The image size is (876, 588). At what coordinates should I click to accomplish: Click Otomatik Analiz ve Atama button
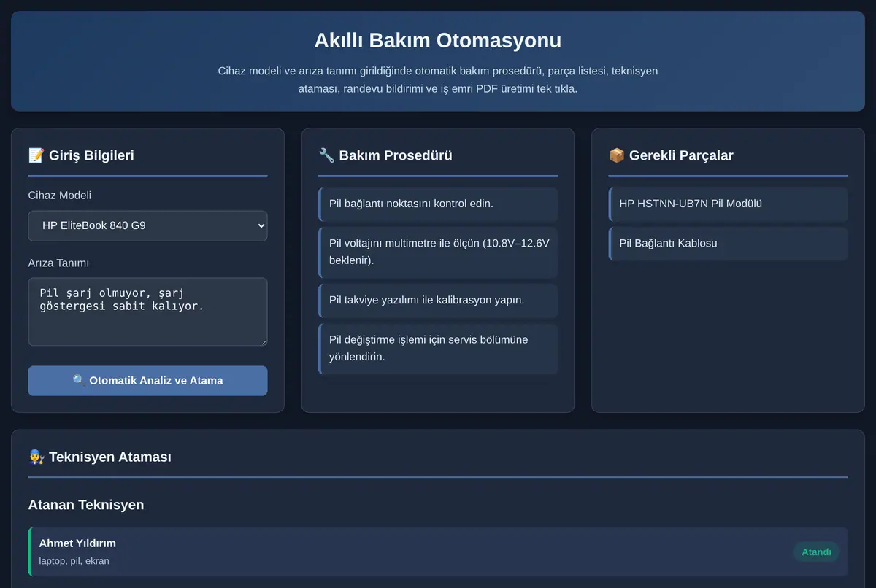[147, 381]
